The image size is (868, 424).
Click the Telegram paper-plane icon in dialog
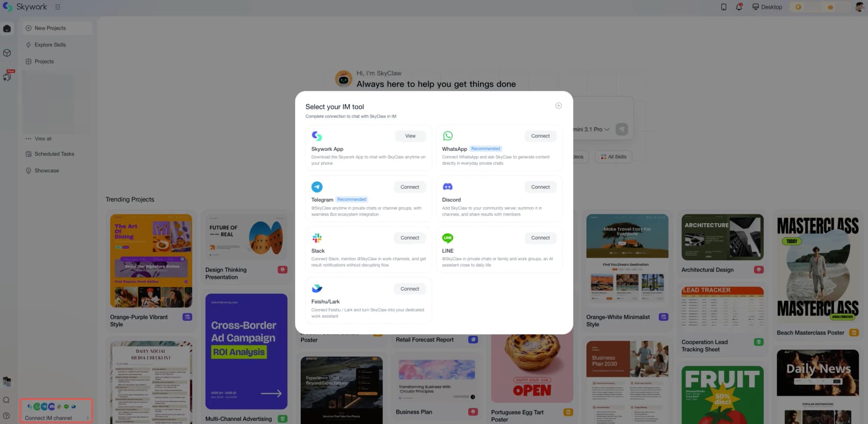[317, 187]
